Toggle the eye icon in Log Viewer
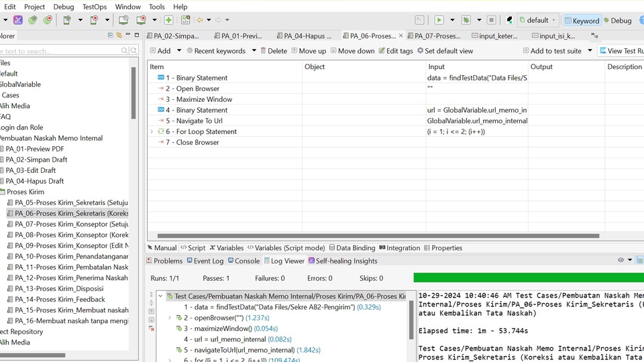644x362 pixels. (621, 260)
